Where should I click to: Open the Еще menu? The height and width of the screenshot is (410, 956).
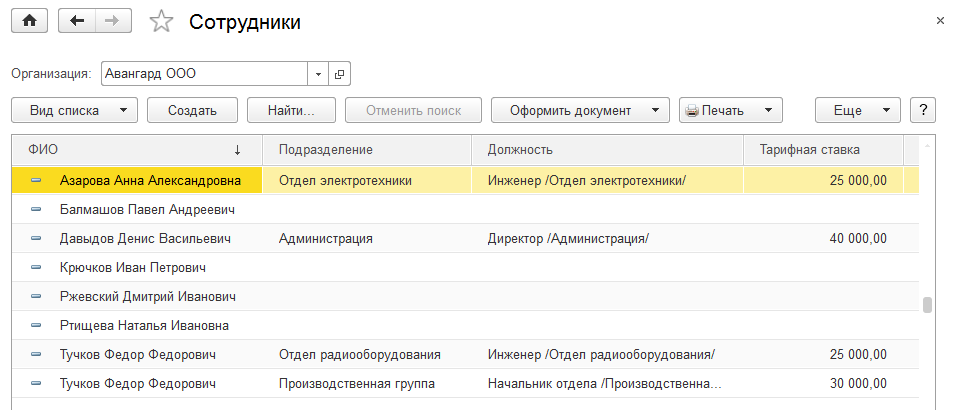(858, 110)
